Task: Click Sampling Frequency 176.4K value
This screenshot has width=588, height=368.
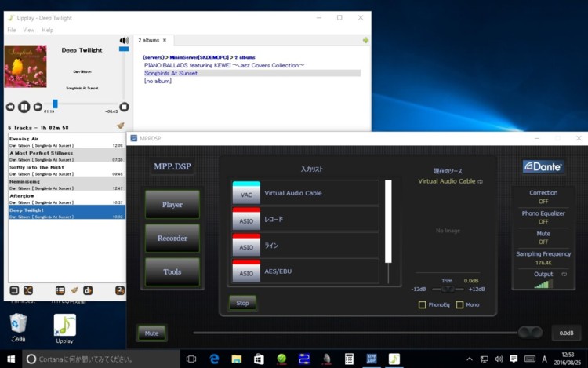Action: point(543,263)
